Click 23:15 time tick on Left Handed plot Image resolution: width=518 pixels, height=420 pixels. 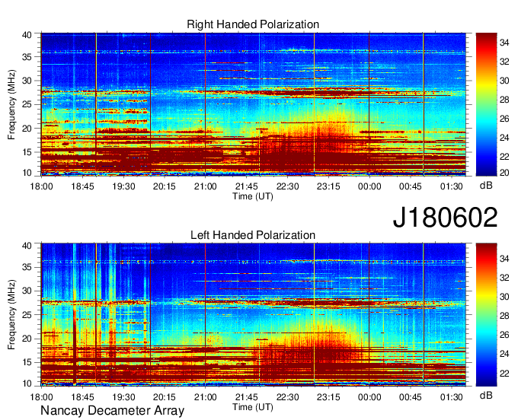(x=328, y=397)
